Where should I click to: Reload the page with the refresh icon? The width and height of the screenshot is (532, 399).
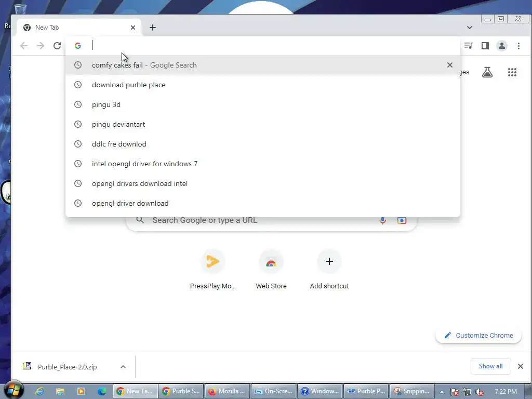tap(57, 46)
